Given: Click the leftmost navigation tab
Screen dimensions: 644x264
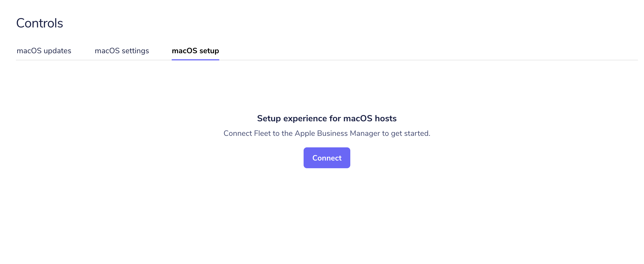Looking at the screenshot, I should click(x=44, y=50).
